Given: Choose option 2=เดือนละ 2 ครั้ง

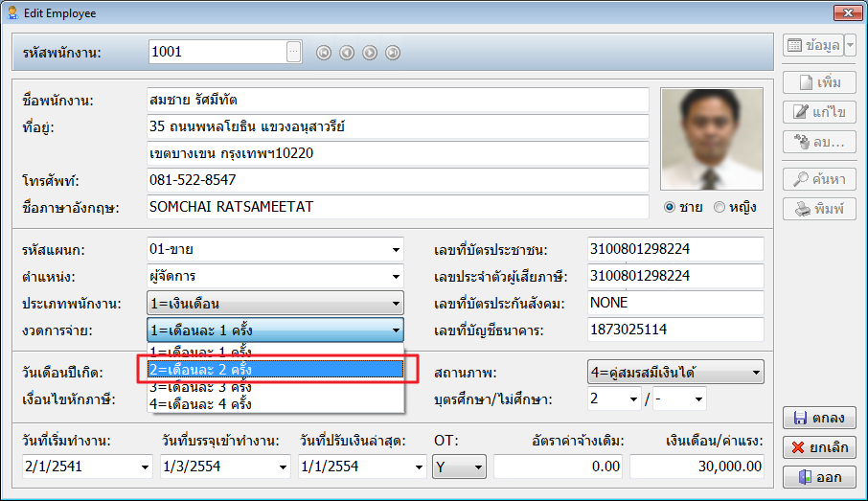Looking at the screenshot, I should pos(276,369).
